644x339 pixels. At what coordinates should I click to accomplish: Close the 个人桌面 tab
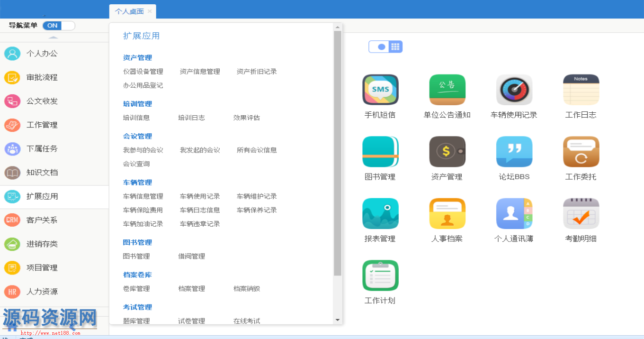150,11
